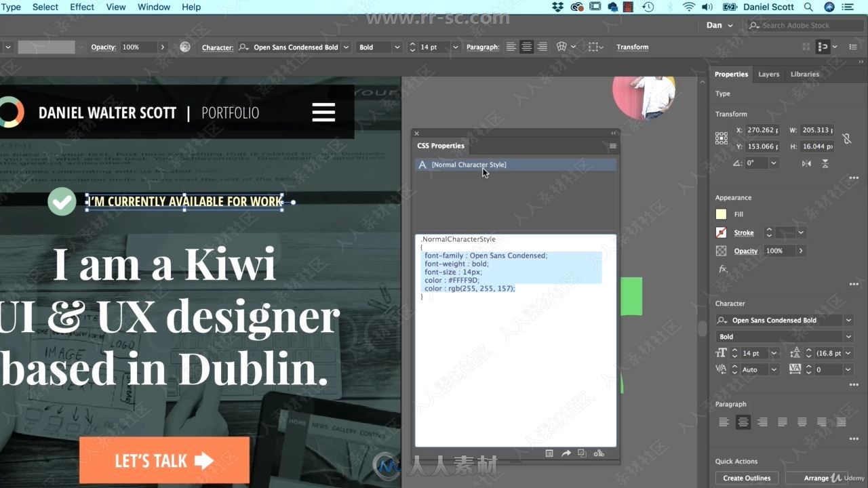Click the Opacity checkerboard icon in Appearance
868x488 pixels.
point(722,251)
